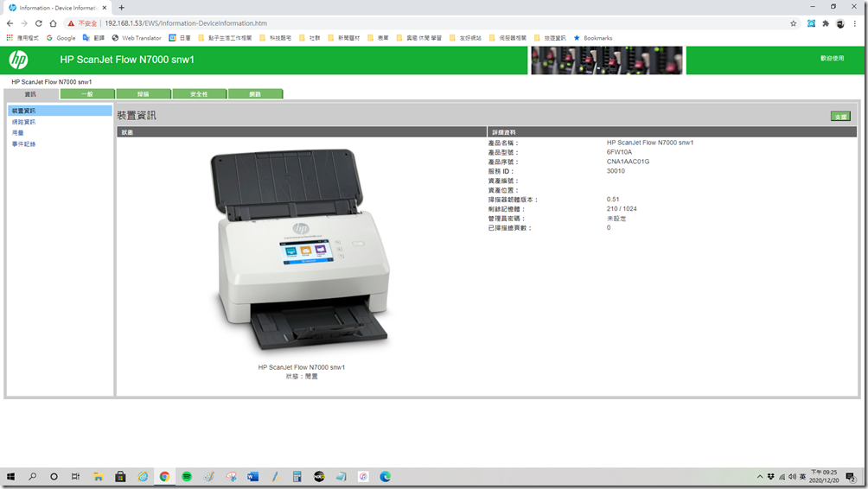Open Spotify from the taskbar
The image size is (868, 489).
pos(187,476)
